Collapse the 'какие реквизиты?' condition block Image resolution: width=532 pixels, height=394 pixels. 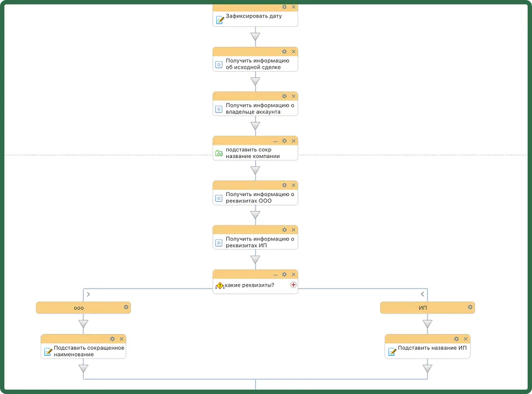pos(275,275)
